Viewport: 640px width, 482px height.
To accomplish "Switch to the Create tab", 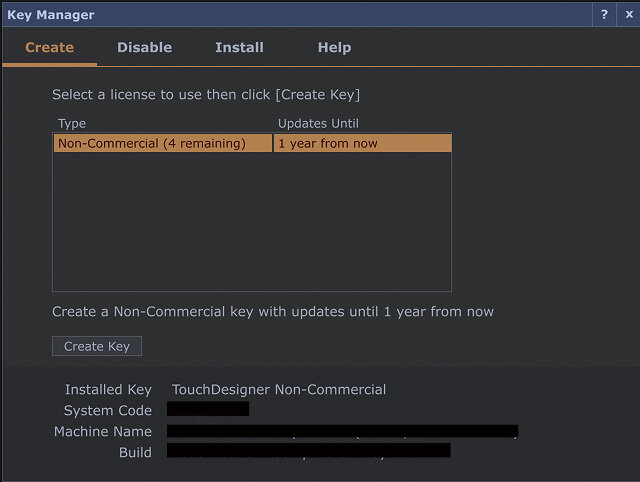I will (x=49, y=47).
